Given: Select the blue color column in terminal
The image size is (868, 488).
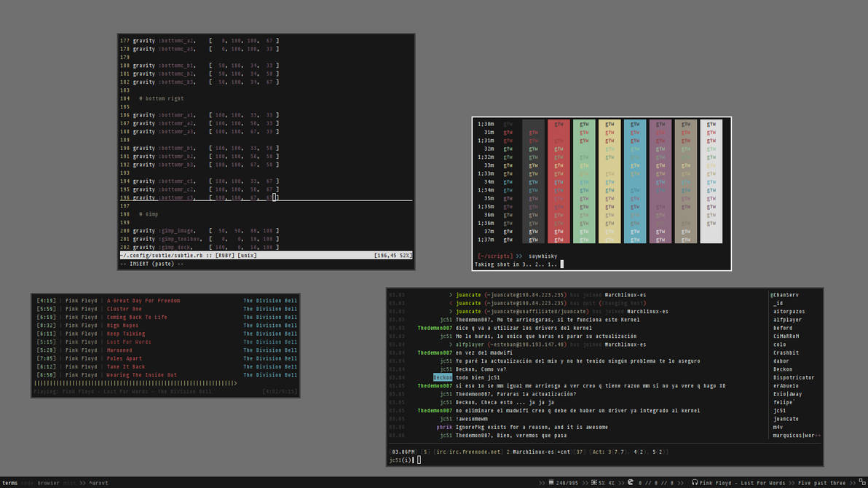Looking at the screenshot, I should [635, 181].
